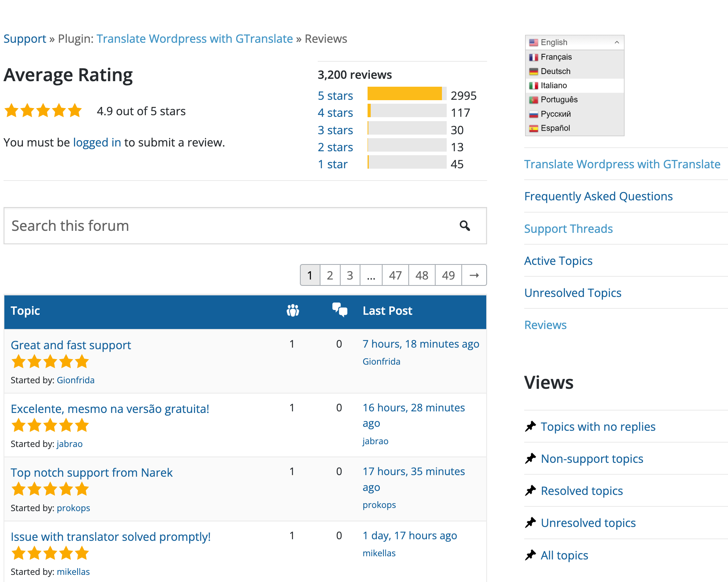The image size is (728, 582).
Task: Click the French flag icon
Action: 534,57
